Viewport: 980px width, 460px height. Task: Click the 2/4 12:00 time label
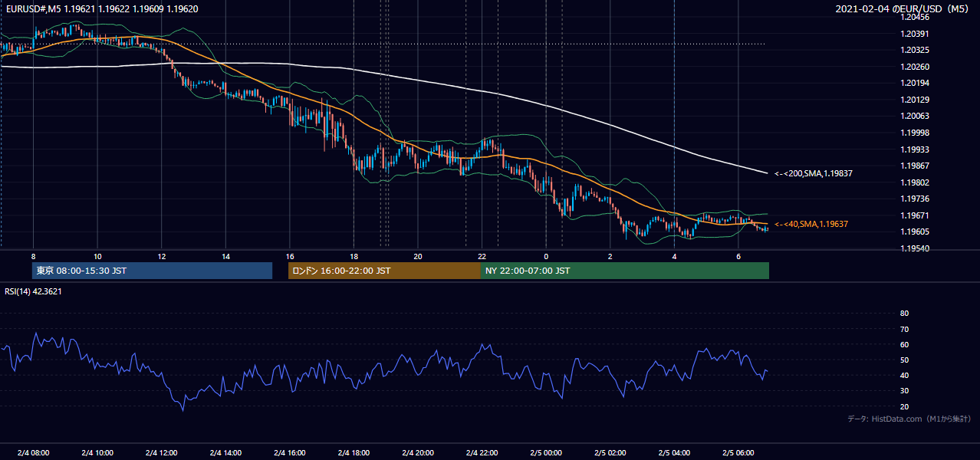(162, 452)
